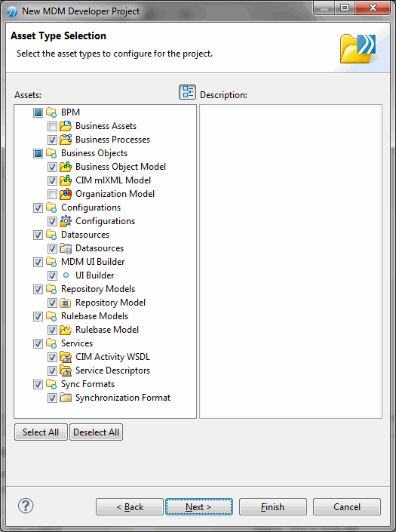Image resolution: width=396 pixels, height=532 pixels.
Task: Click the tree view toggle icon above Assets
Action: (x=187, y=92)
